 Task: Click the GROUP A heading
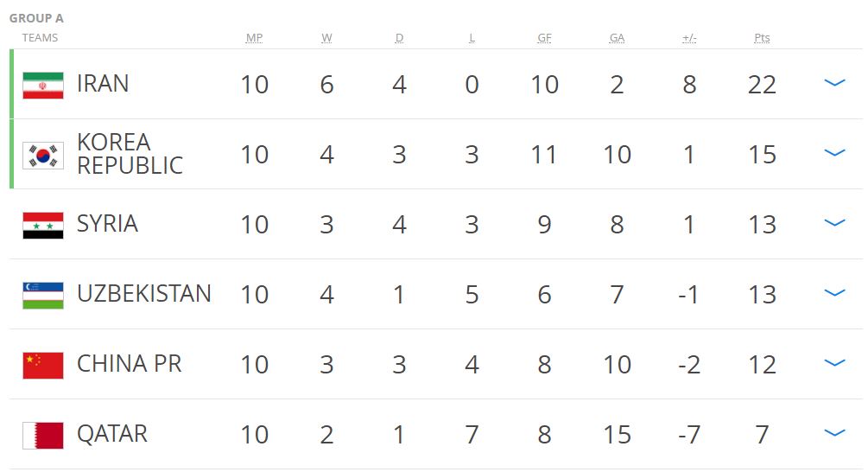(x=36, y=18)
